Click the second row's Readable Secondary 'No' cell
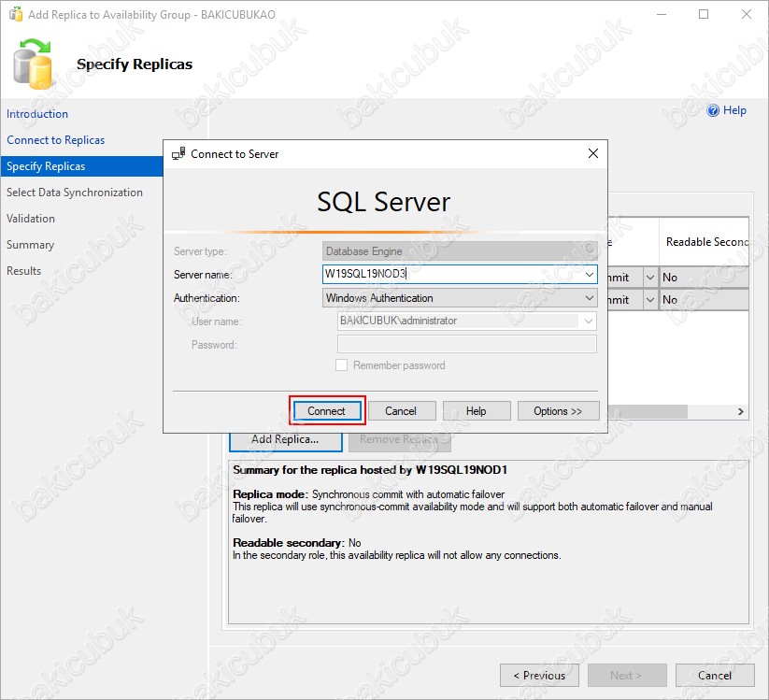 704,300
